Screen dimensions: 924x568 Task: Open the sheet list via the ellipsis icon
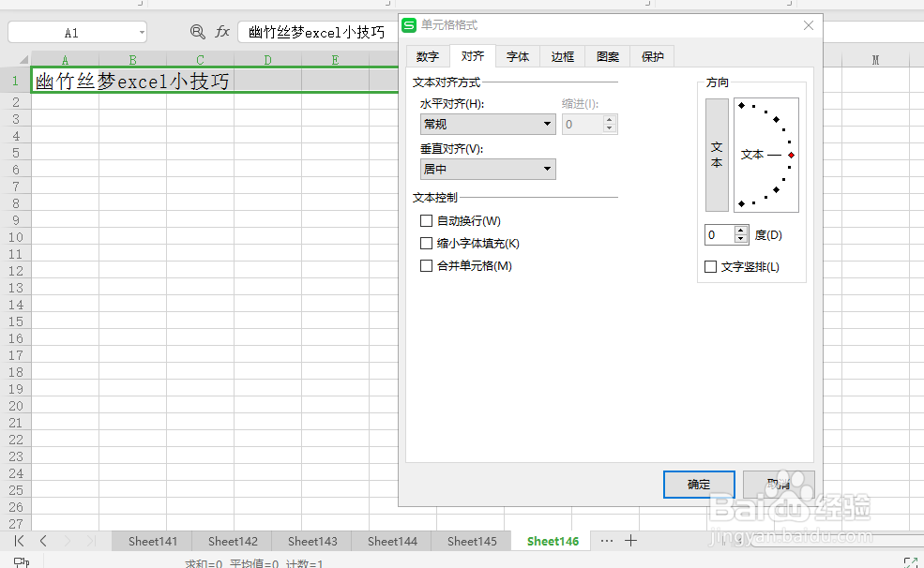[607, 541]
